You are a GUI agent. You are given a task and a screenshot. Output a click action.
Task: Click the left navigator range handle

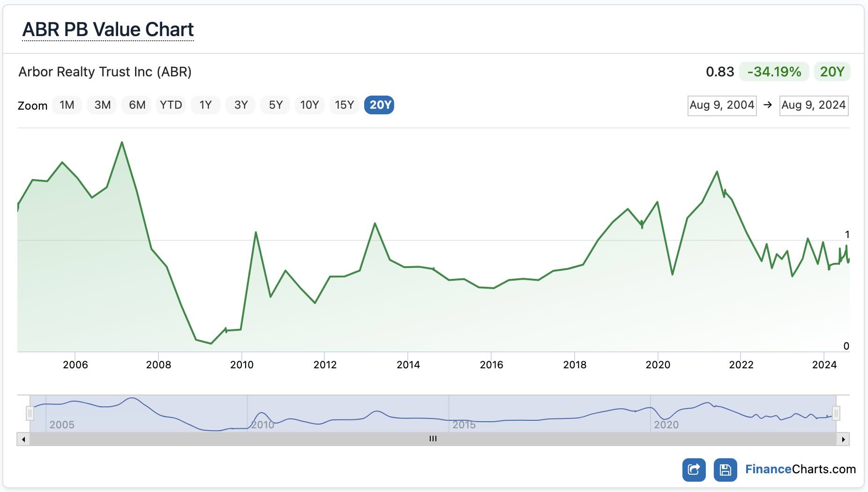pos(30,413)
